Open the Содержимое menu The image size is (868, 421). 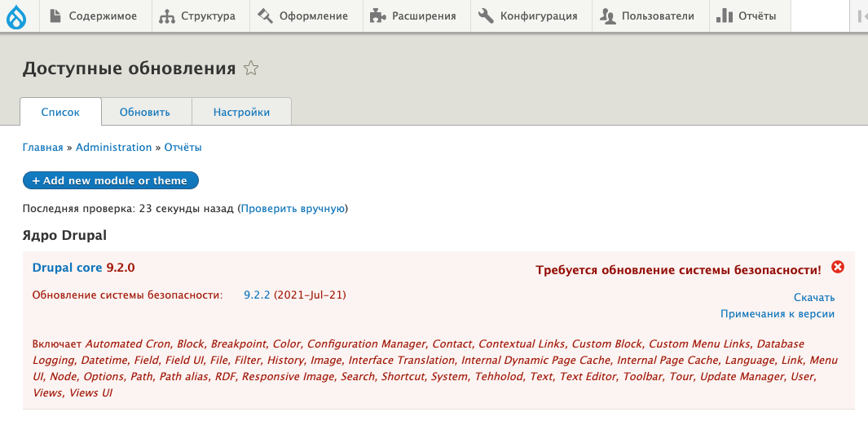click(96, 16)
